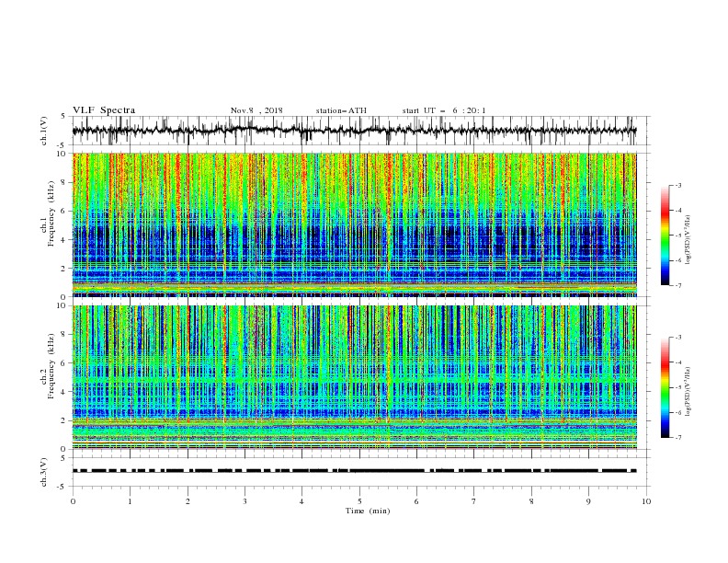Click the "-3" label on ch.2 color bar
728x563 pixels.
click(678, 338)
